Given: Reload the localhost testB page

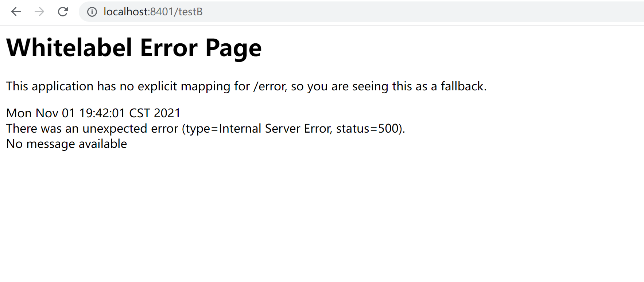Looking at the screenshot, I should (63, 12).
